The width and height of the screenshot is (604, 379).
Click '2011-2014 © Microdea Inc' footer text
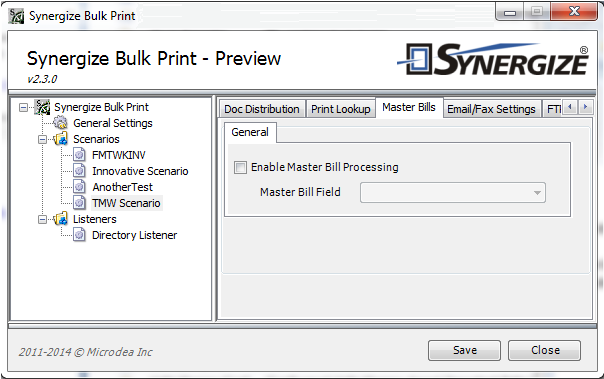click(x=86, y=352)
